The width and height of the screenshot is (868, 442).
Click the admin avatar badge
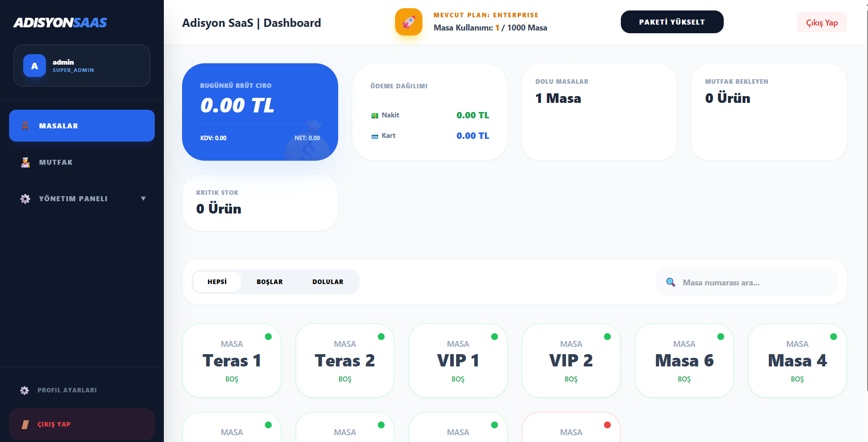coord(35,66)
